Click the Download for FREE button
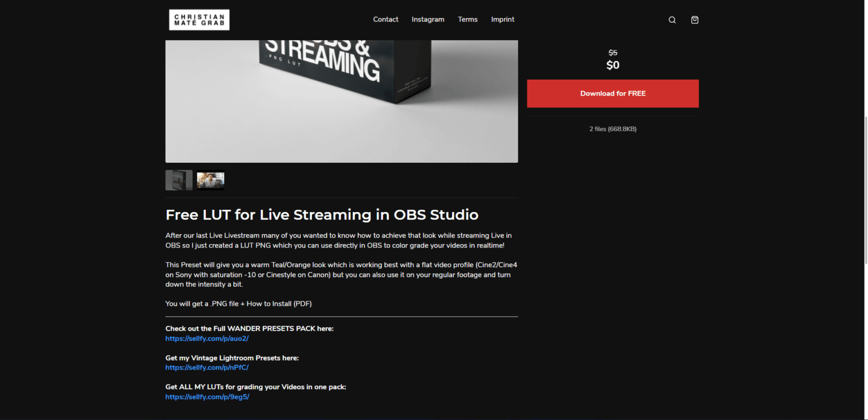Image resolution: width=868 pixels, height=420 pixels. [x=613, y=93]
